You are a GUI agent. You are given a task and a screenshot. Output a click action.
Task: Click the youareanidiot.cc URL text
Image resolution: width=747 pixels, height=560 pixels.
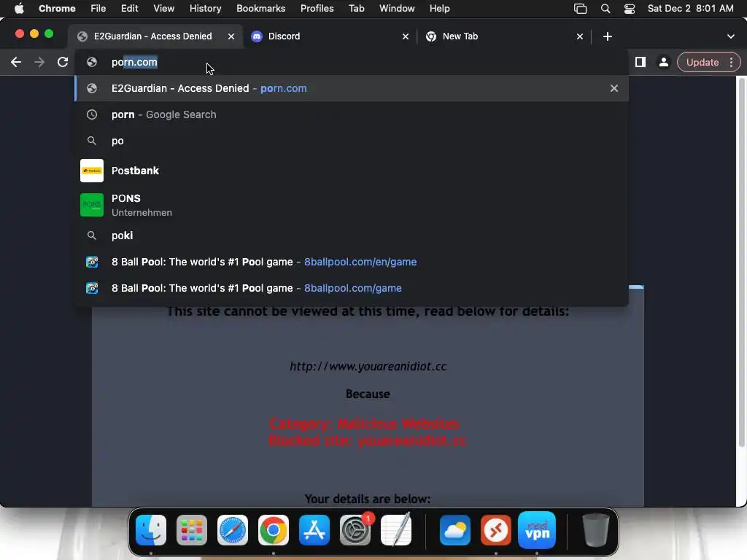click(x=368, y=366)
